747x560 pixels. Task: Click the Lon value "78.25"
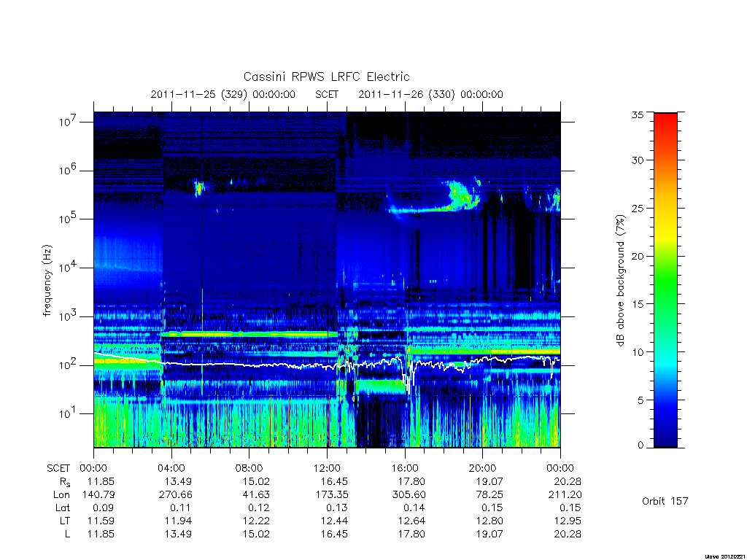coord(489,495)
